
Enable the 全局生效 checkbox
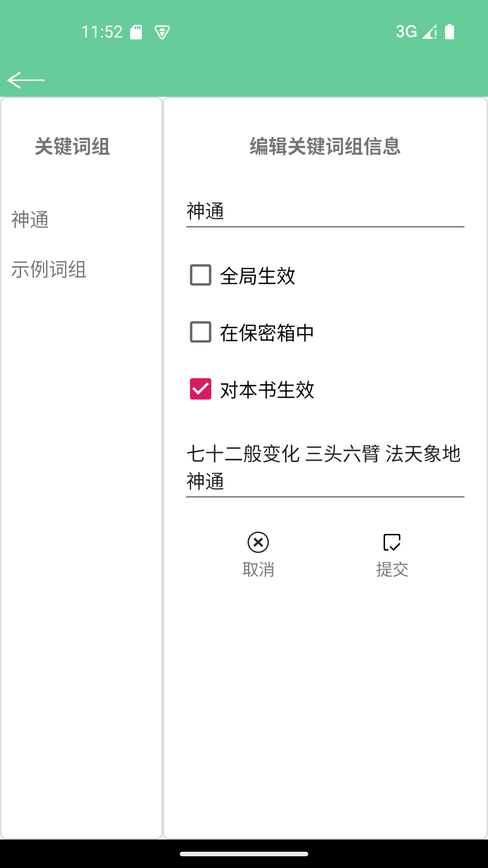[199, 276]
